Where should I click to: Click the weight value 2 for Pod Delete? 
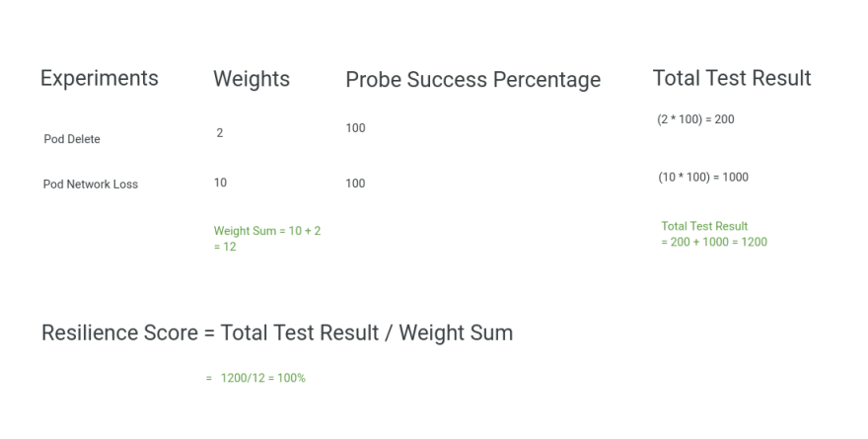pyautogui.click(x=219, y=133)
